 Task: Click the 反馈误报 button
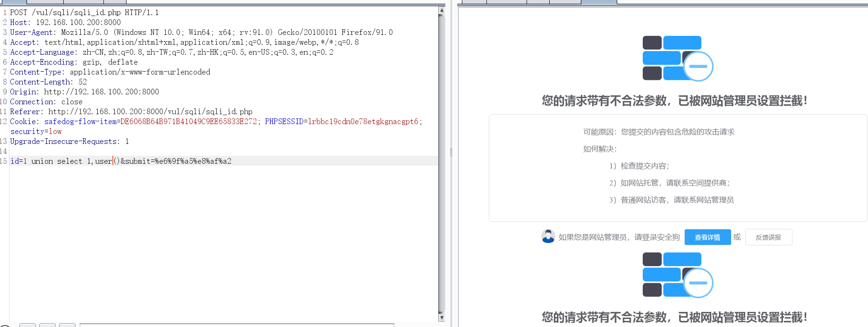tap(768, 237)
